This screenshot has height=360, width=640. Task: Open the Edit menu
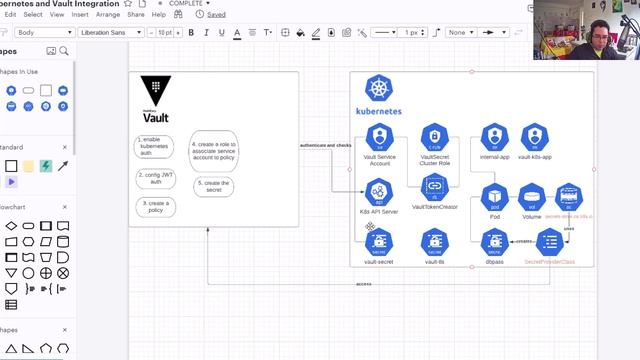[10, 14]
